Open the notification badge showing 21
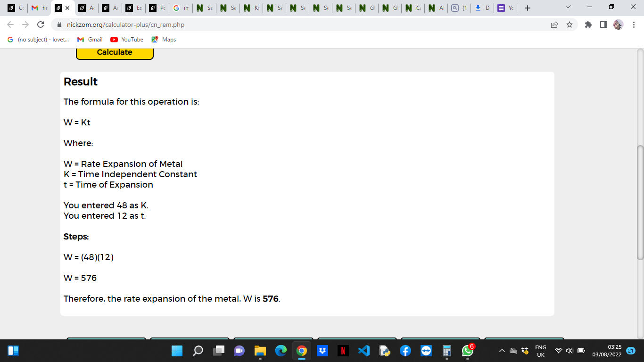 (631, 351)
